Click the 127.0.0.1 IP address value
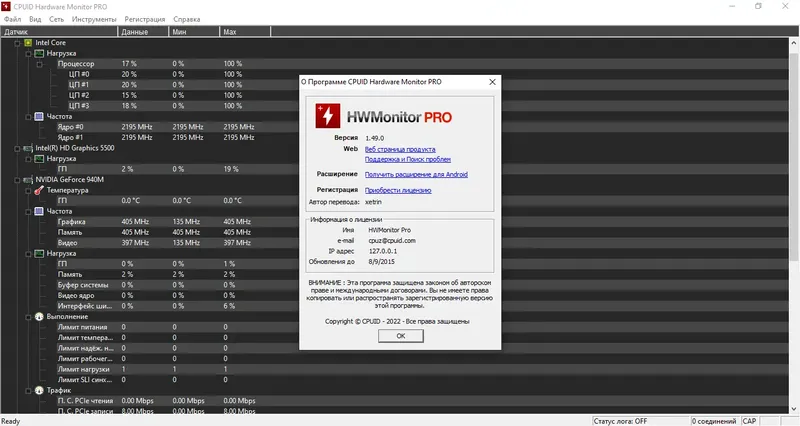This screenshot has height=426, width=800. click(x=383, y=252)
